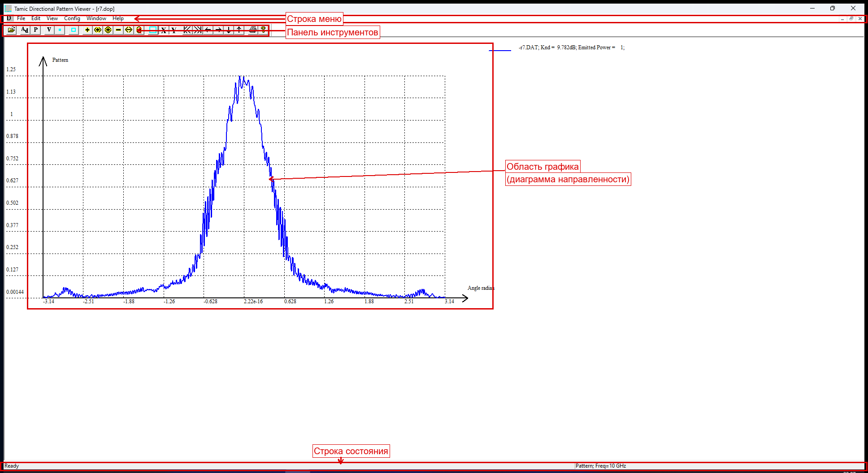Open the File menu

click(21, 18)
